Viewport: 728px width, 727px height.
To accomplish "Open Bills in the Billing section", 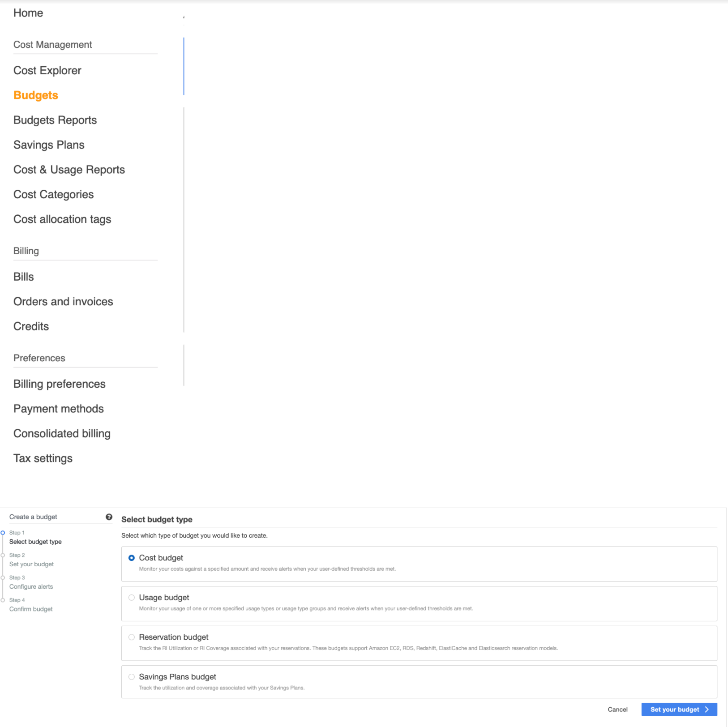I will pos(24,277).
